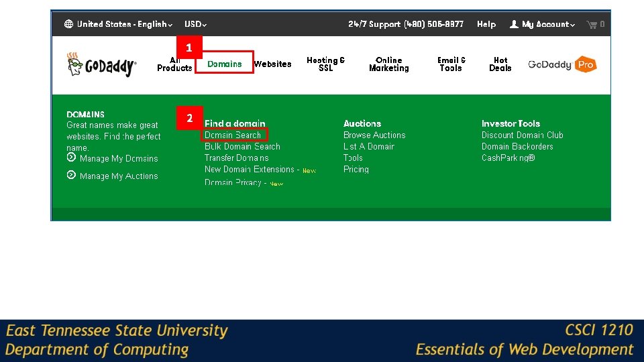Open Bulk Domain Search
This screenshot has height=362, width=644.
[242, 147]
